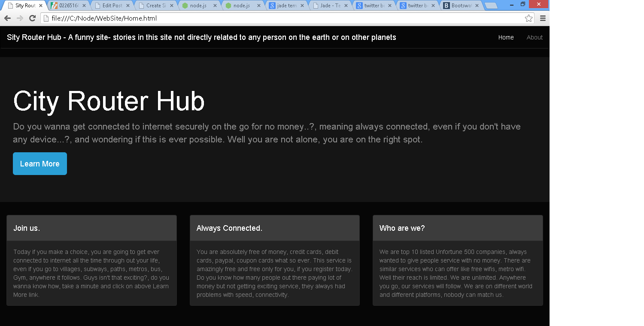Image resolution: width=644 pixels, height=326 pixels.
Task: Switch to the jade tem Google tab
Action: coord(286,6)
